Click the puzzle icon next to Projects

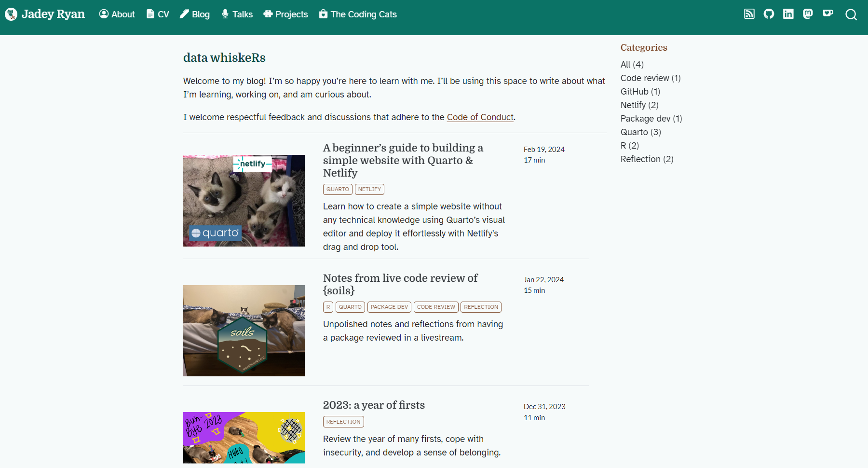coord(267,14)
